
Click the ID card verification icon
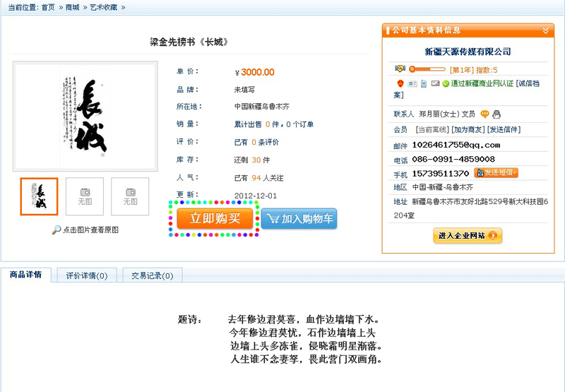[412, 84]
